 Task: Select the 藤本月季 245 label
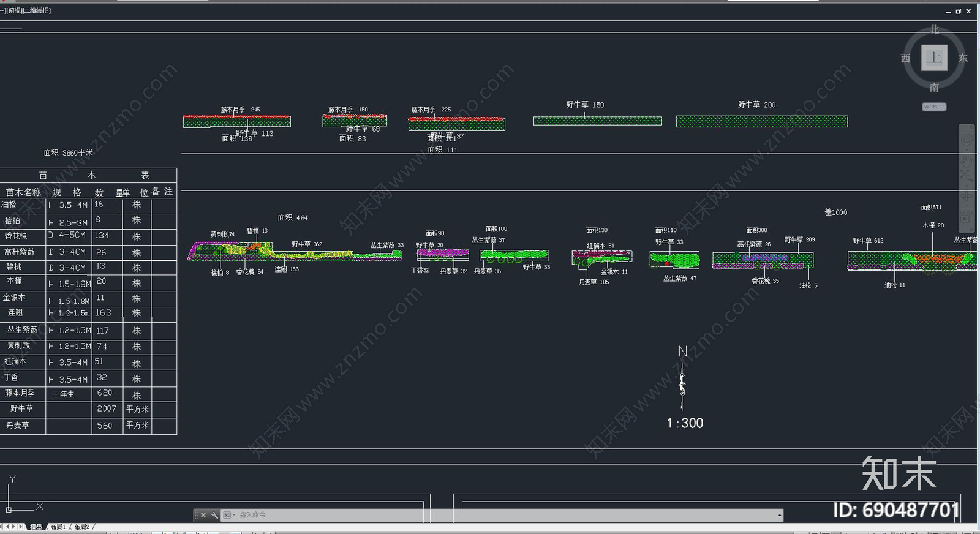tap(240, 110)
